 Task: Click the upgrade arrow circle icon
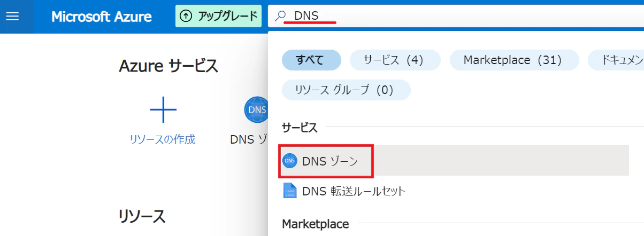tap(186, 17)
